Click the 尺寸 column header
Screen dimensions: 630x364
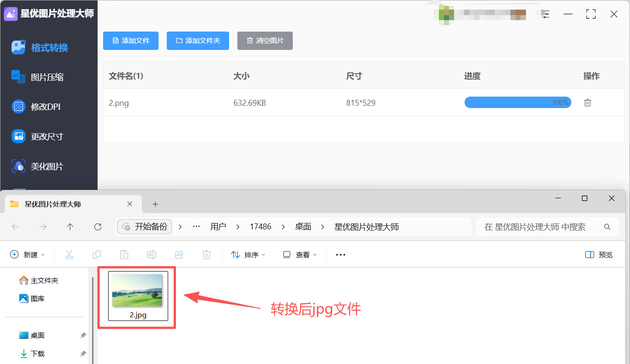[354, 76]
